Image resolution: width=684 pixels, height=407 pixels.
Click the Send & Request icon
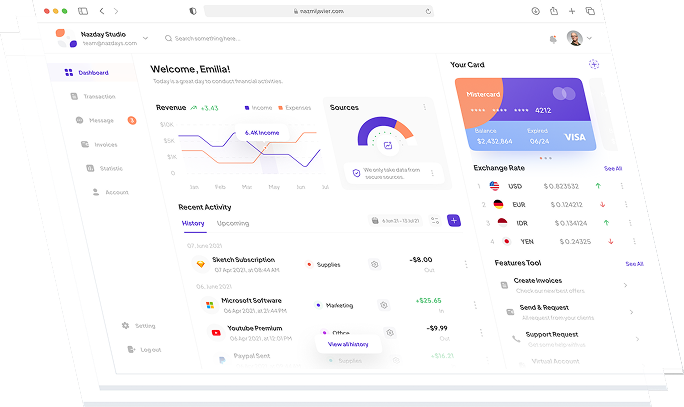coord(510,312)
